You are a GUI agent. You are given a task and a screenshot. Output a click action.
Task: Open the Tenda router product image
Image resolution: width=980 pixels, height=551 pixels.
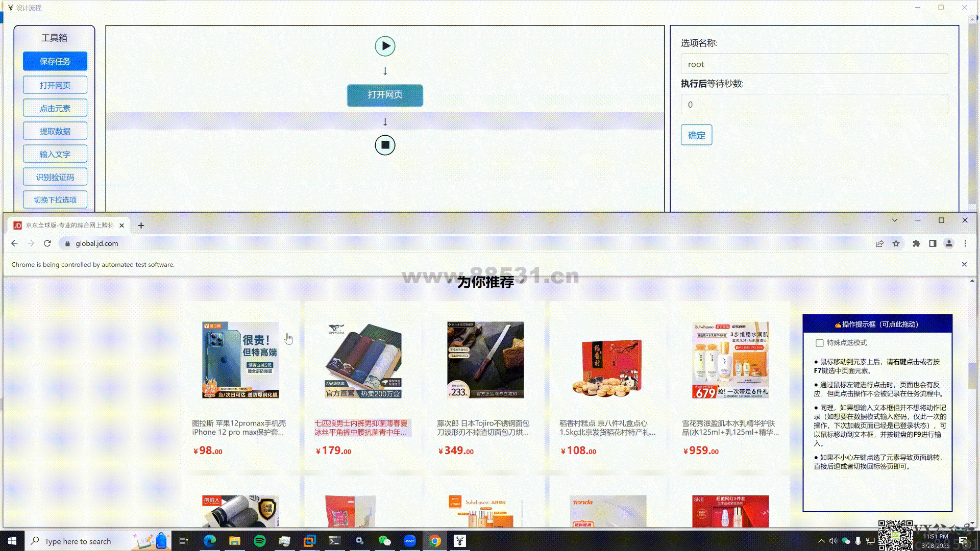click(x=608, y=511)
